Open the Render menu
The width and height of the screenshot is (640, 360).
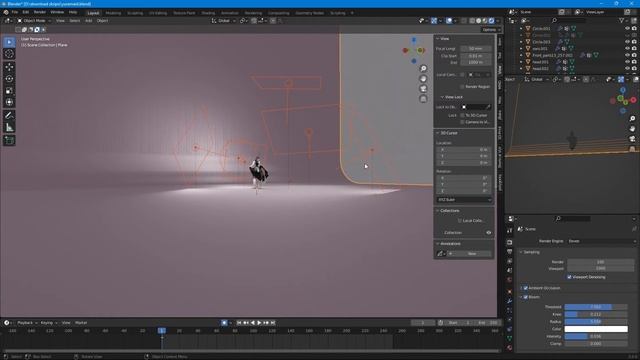tap(40, 12)
